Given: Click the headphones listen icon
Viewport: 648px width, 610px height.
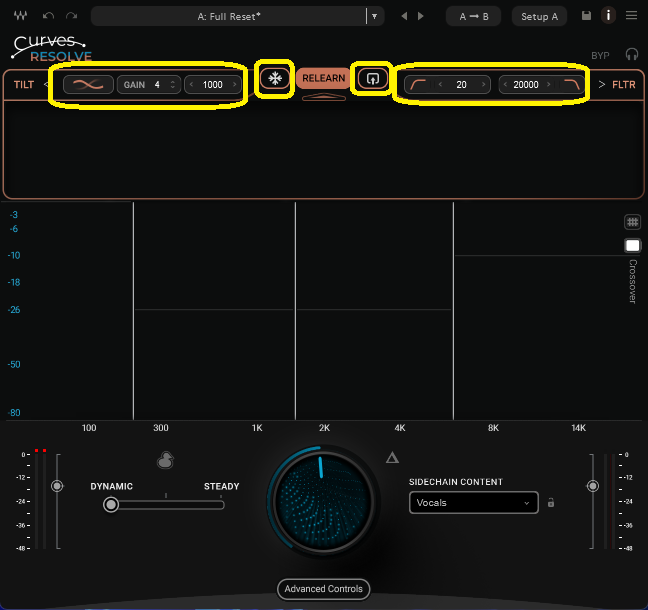Looking at the screenshot, I should click(x=631, y=56).
